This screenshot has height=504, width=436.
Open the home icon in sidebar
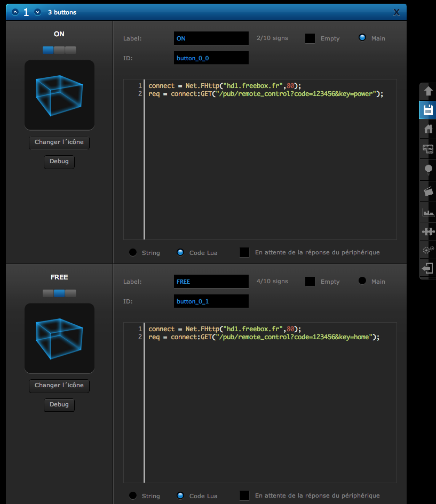[427, 129]
